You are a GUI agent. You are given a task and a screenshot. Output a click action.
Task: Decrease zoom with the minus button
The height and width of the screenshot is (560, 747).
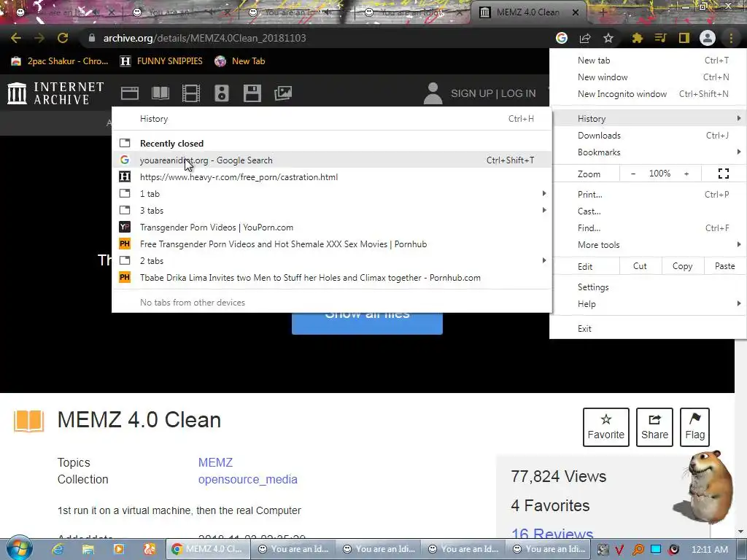pos(633,174)
